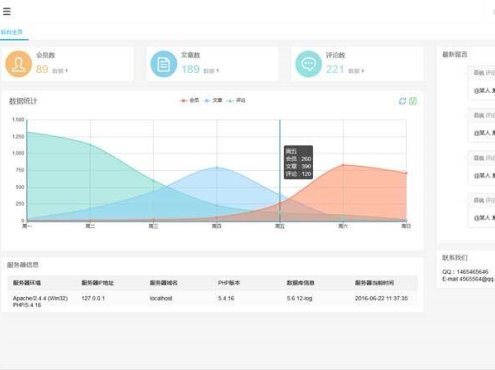Viewport: 495px width, 370px height.
Task: Select the active 后台主页 tab
Action: [x=12, y=32]
